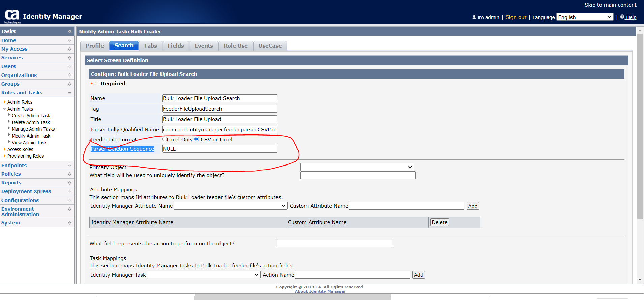
Task: Select the Excel Only radio button
Action: [165, 139]
